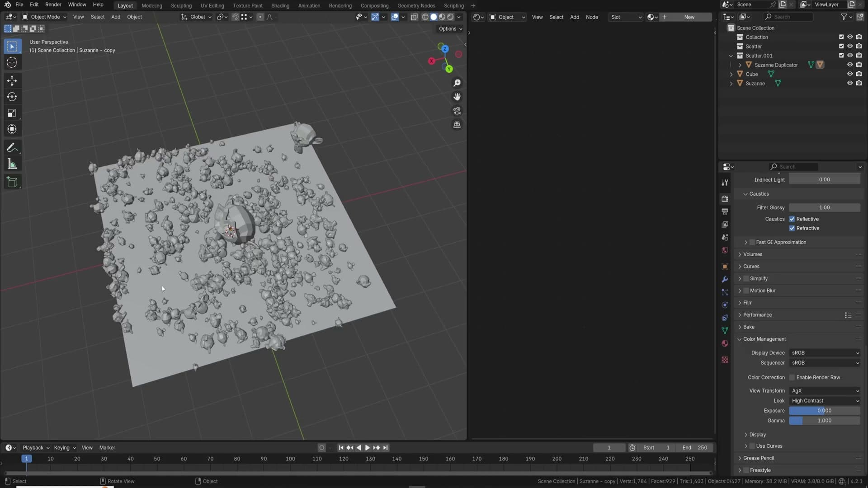This screenshot has height=488, width=868.
Task: Open the Global transform orientation dropdown
Action: pyautogui.click(x=197, y=17)
